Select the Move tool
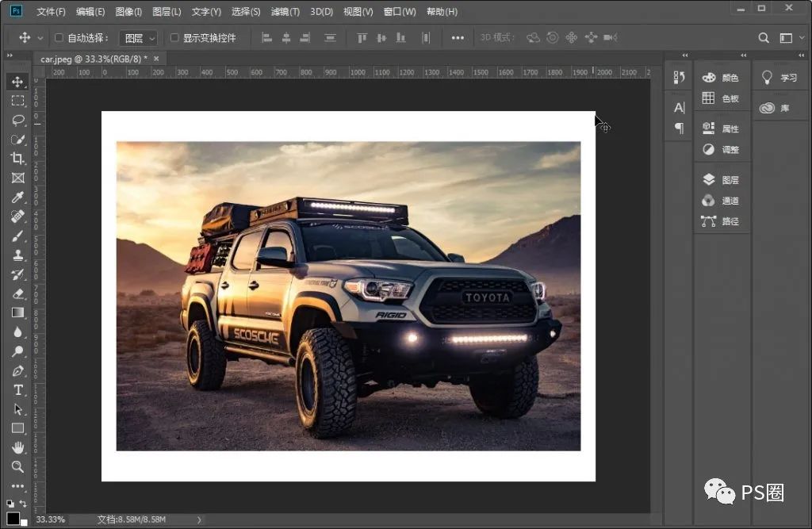This screenshot has width=812, height=529. [17, 82]
